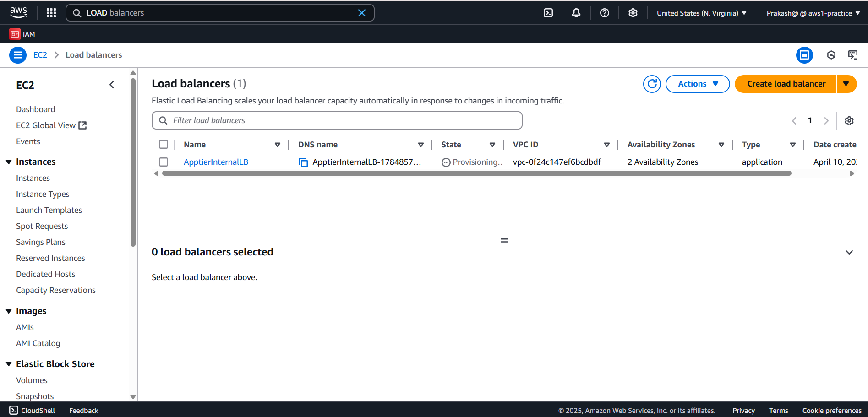The image size is (868, 417).
Task: Check the ApptierInternalLB row checkbox
Action: point(164,162)
